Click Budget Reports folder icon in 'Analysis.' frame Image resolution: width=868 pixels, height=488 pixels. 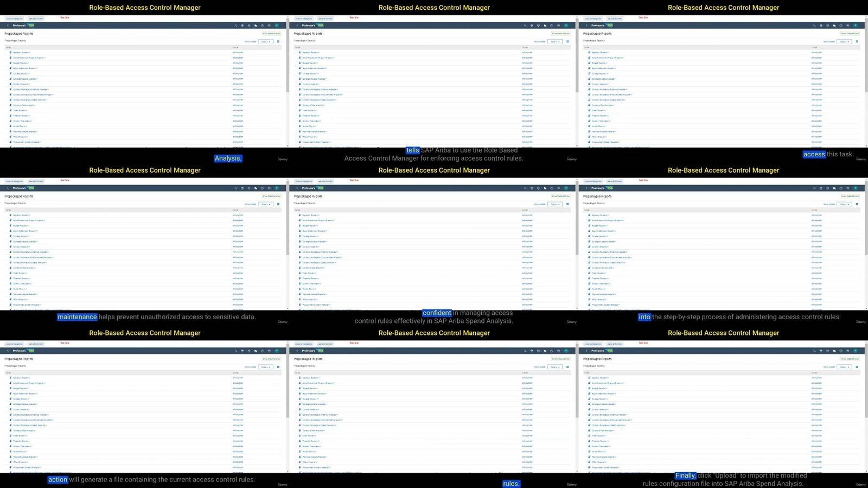[11, 63]
